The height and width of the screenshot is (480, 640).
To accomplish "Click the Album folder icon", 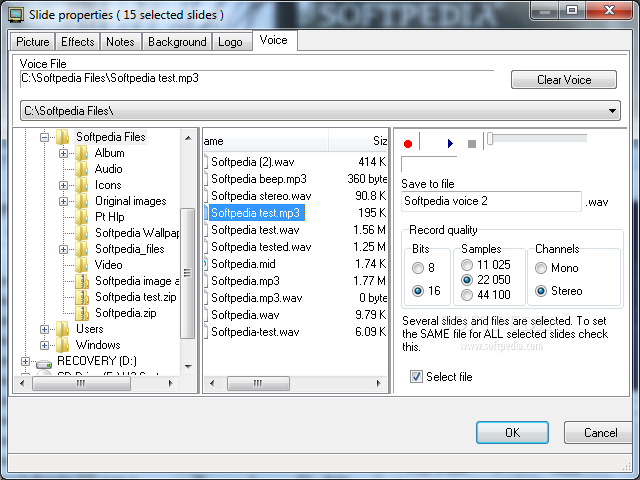I will tap(81, 153).
